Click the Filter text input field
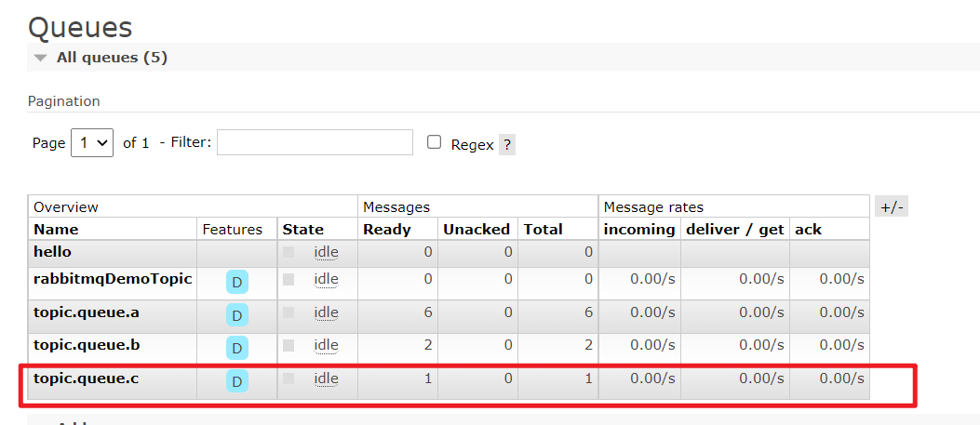 click(x=315, y=142)
